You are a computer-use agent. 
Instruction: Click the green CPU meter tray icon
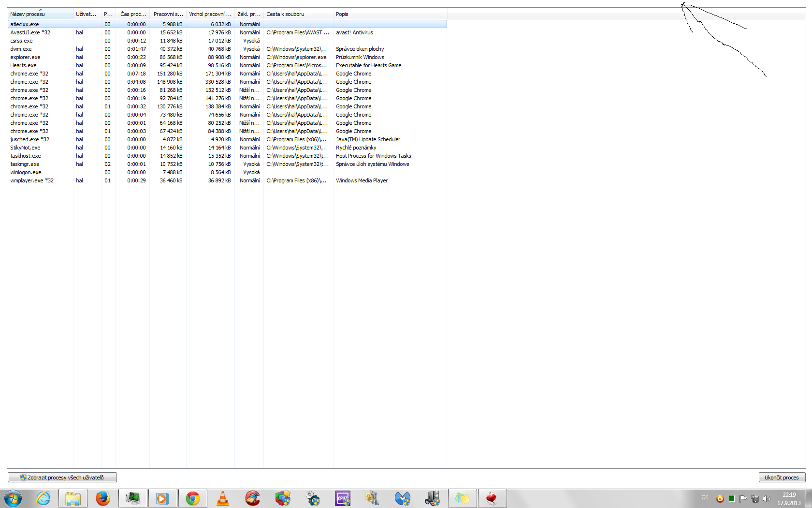click(732, 499)
